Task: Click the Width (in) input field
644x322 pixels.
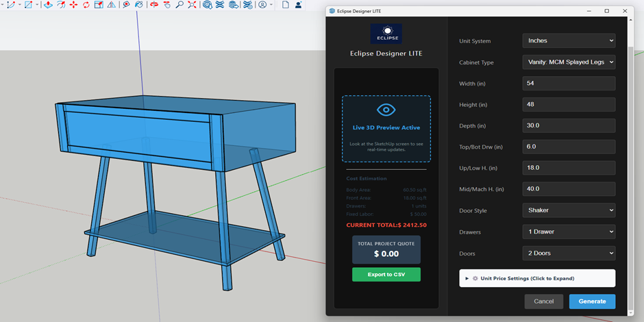Action: click(x=569, y=84)
